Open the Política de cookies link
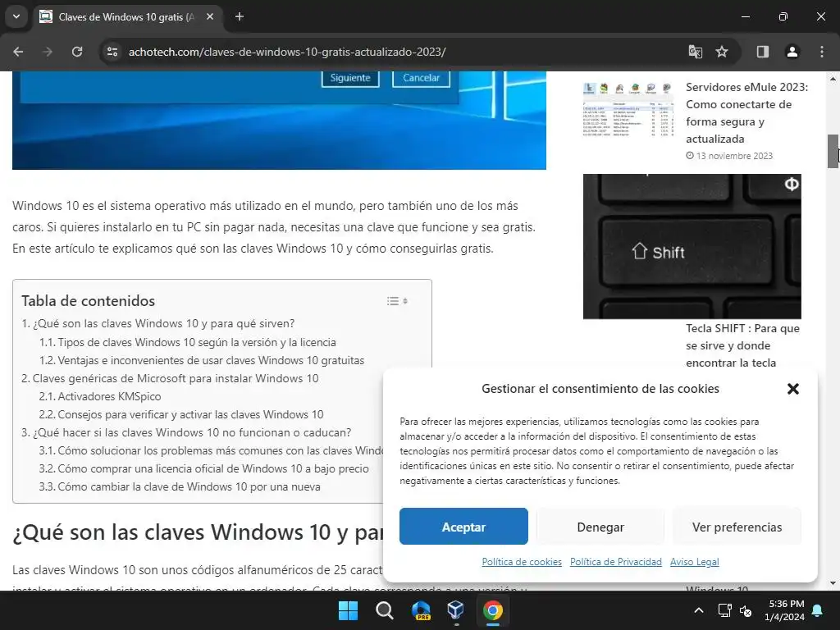 tap(522, 562)
